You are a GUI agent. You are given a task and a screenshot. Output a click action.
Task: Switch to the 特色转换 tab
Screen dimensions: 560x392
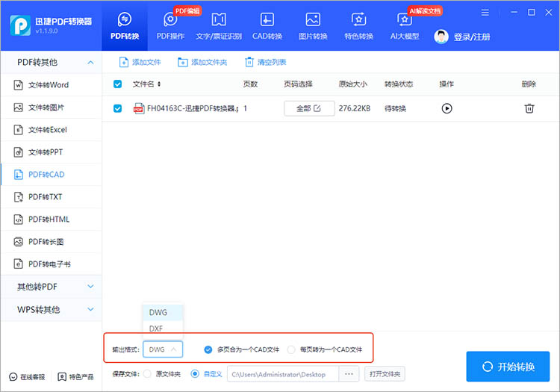(x=358, y=25)
